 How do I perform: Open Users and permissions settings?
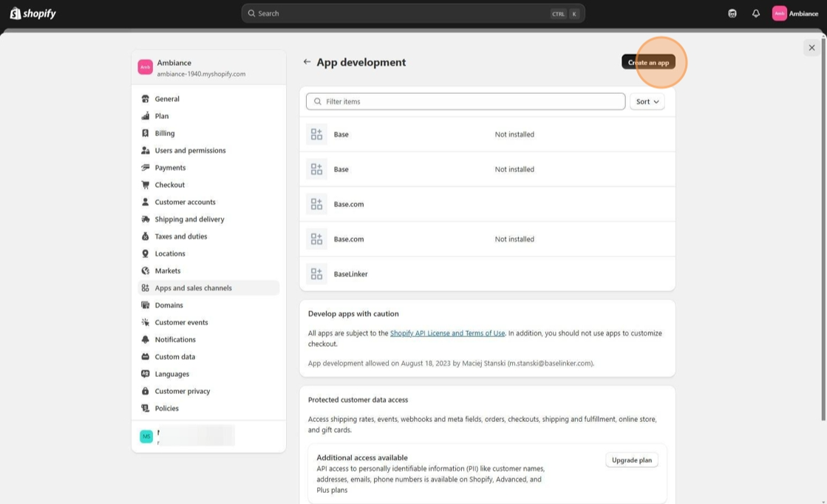[x=190, y=151]
